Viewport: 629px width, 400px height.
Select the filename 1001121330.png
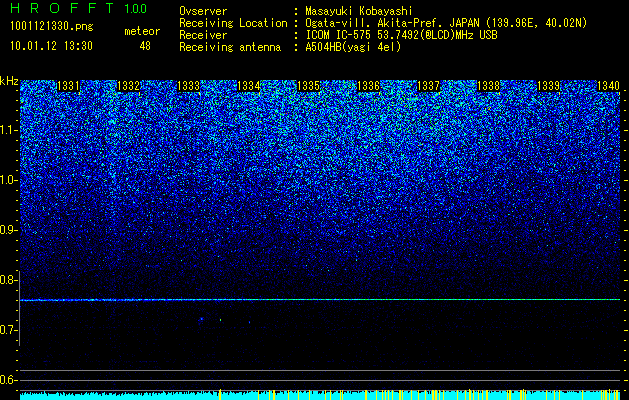pos(52,27)
